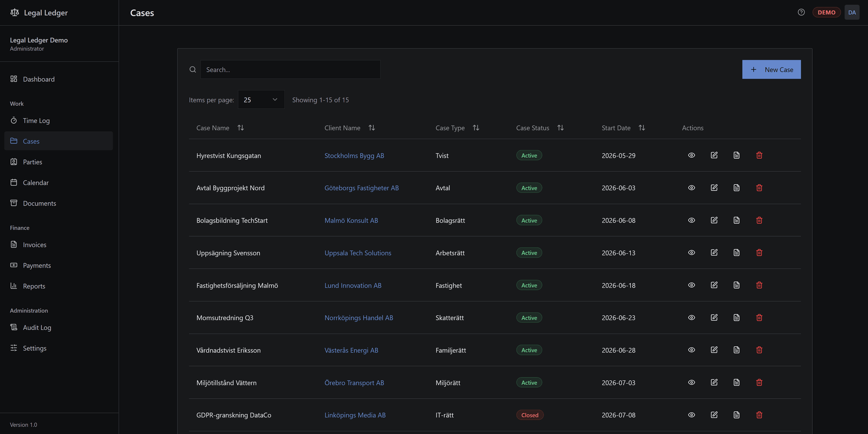
Task: Click the help question mark icon
Action: pos(801,12)
